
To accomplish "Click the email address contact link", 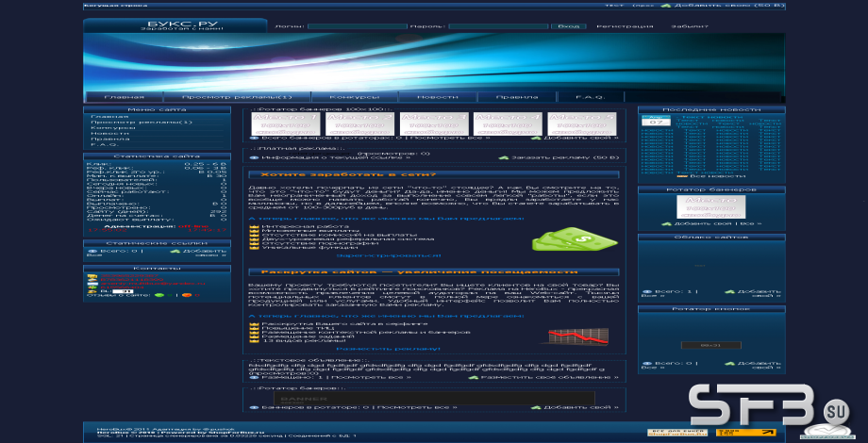I will [x=152, y=283].
